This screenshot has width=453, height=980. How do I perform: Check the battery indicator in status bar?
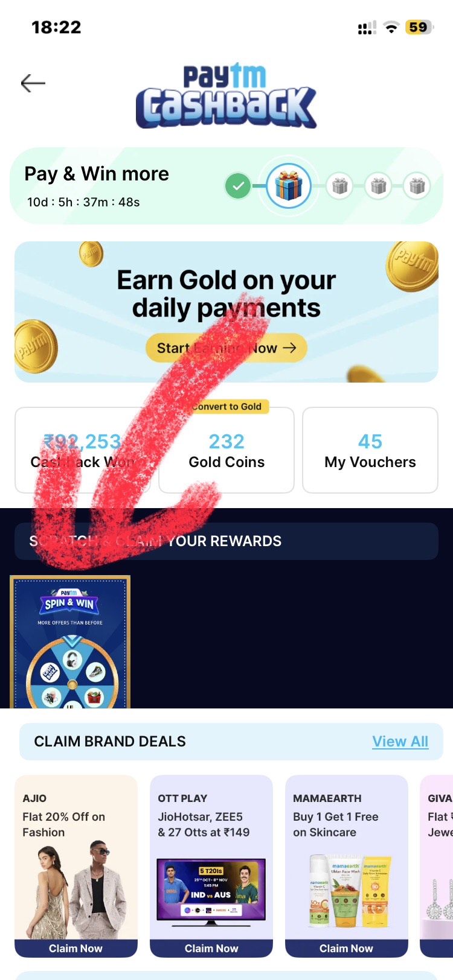(x=419, y=27)
